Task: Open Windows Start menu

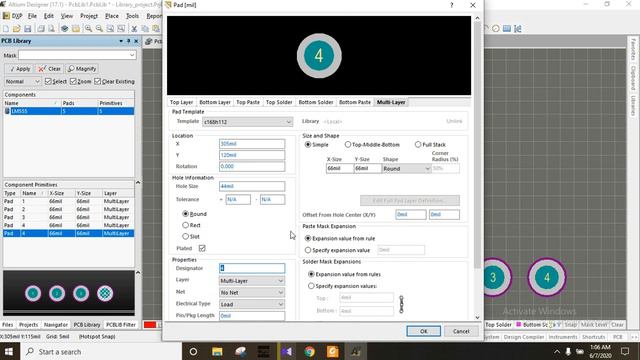Action: point(9,351)
